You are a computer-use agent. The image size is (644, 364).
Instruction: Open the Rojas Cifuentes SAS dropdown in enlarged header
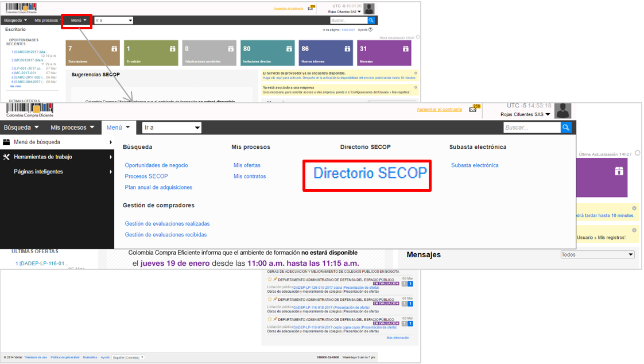click(x=525, y=114)
